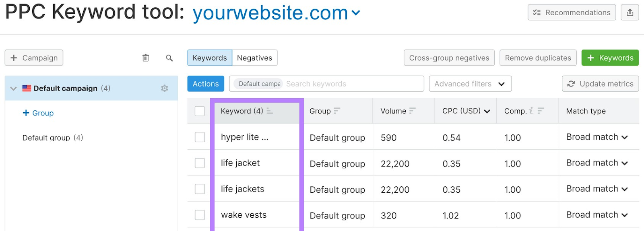644x231 pixels.
Task: Click volume value 590
Action: pos(388,138)
